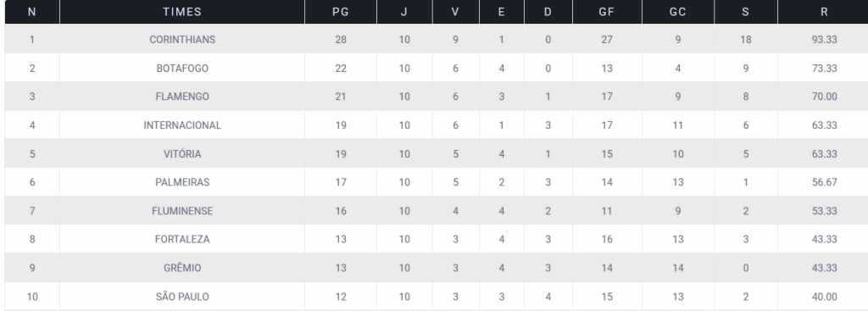Click the R column header

[x=824, y=12]
